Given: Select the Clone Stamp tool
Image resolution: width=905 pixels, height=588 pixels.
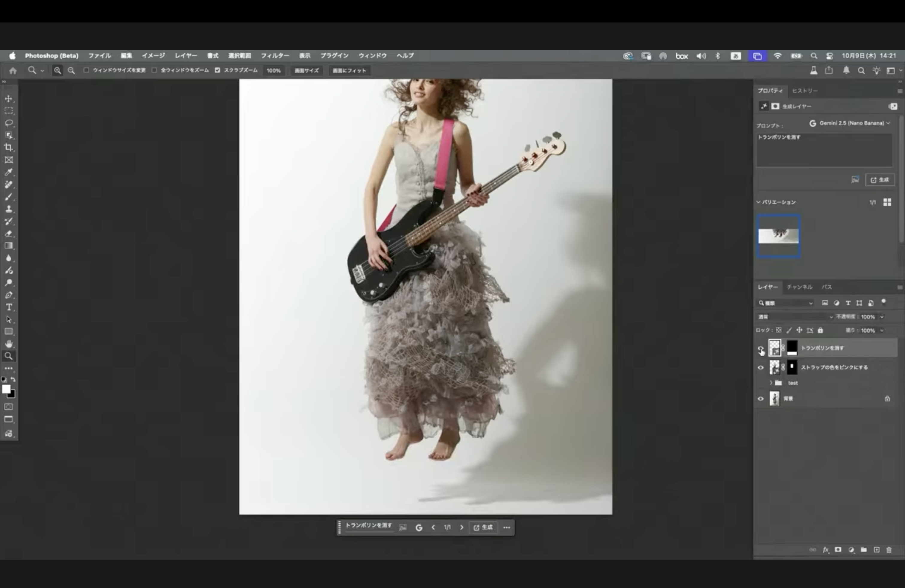Looking at the screenshot, I should point(8,209).
